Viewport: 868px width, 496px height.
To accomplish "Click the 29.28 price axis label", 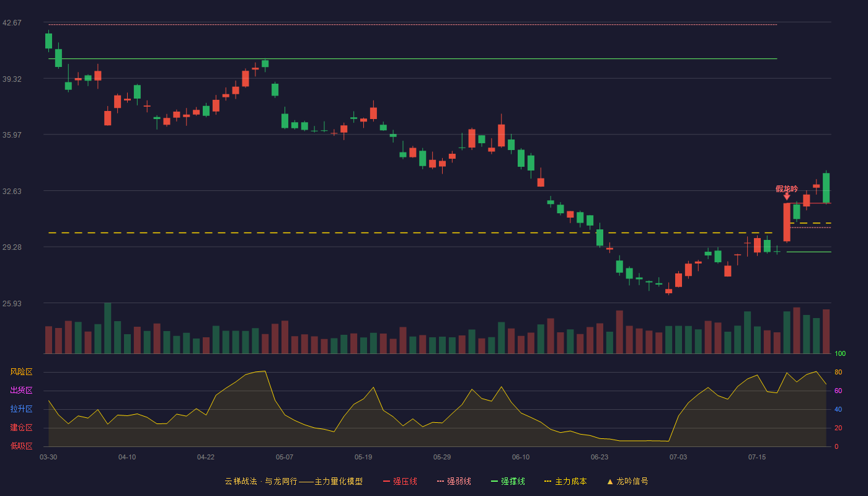I will (x=12, y=247).
